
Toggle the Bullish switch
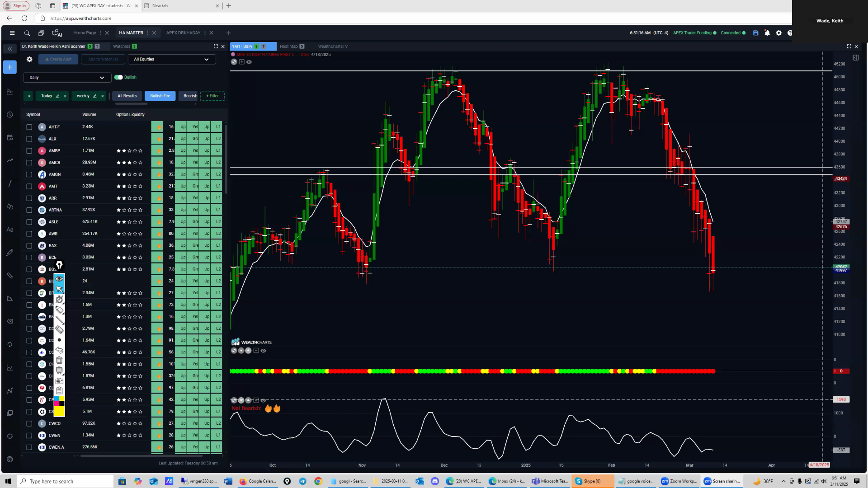pos(118,77)
